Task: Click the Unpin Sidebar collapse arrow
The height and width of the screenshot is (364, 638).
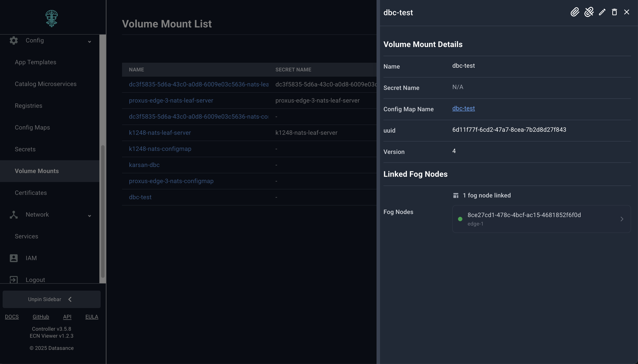Action: pyautogui.click(x=70, y=299)
